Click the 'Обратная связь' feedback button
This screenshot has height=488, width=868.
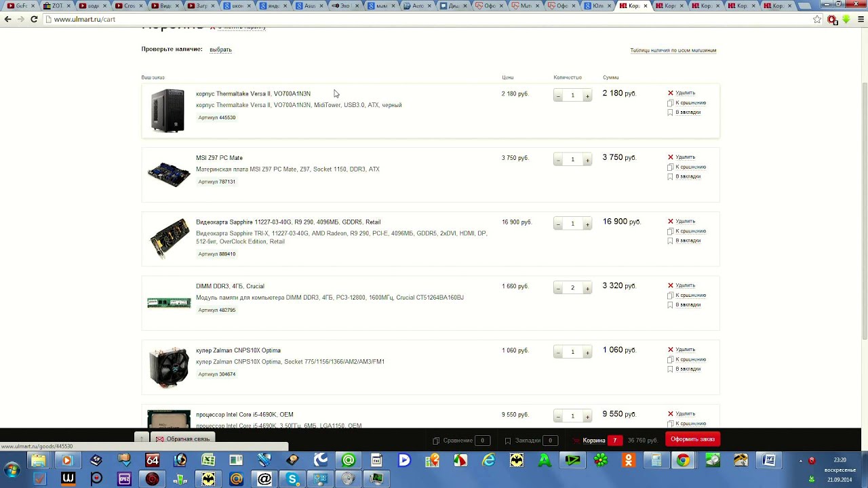click(x=183, y=439)
